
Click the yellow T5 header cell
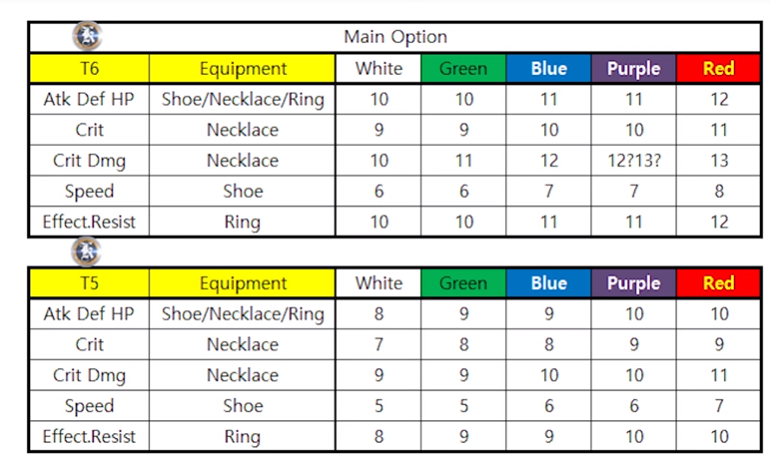coord(89,283)
